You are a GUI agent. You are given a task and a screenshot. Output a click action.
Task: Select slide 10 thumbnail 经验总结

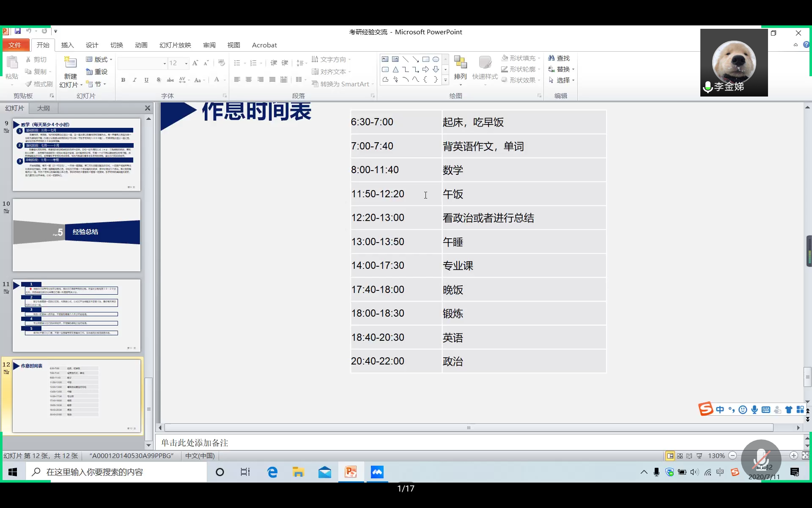(77, 235)
